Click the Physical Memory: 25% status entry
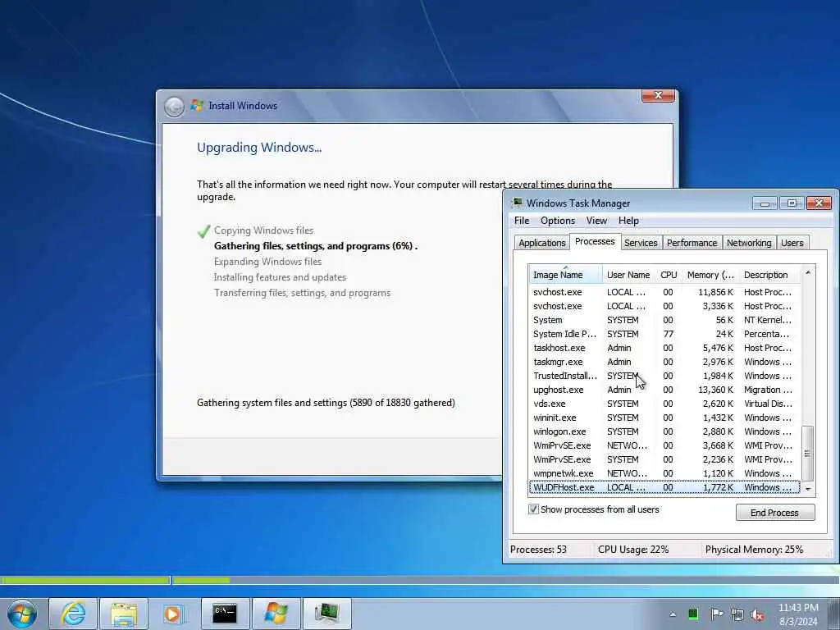Screen dimensions: 840x630 755,549
